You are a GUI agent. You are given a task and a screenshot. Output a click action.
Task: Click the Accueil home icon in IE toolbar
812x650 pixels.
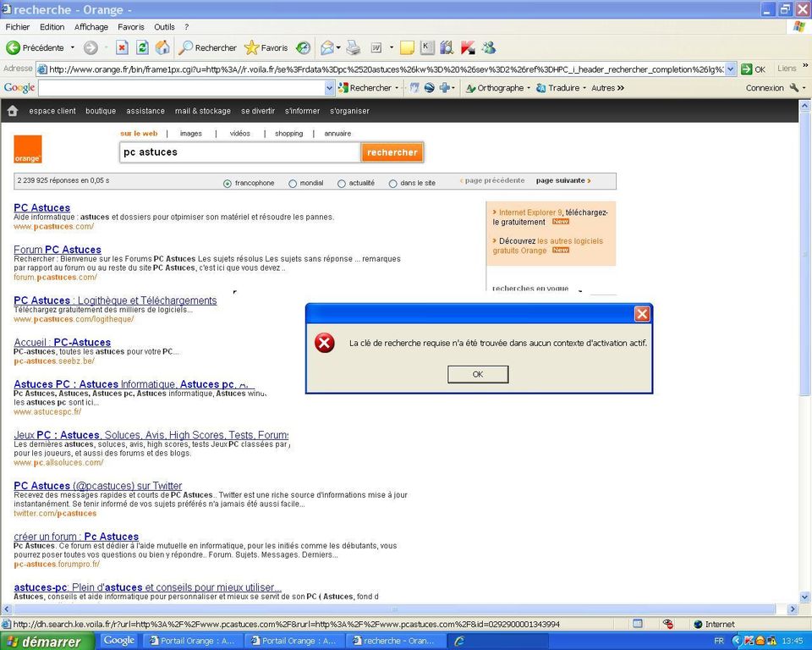[x=161, y=47]
